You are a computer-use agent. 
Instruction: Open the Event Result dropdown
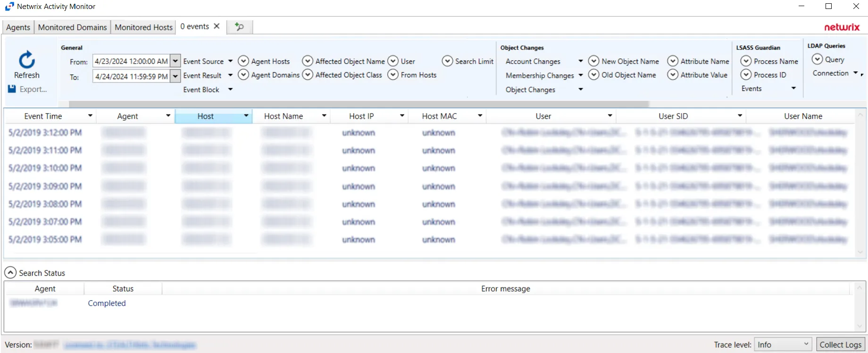pos(230,75)
